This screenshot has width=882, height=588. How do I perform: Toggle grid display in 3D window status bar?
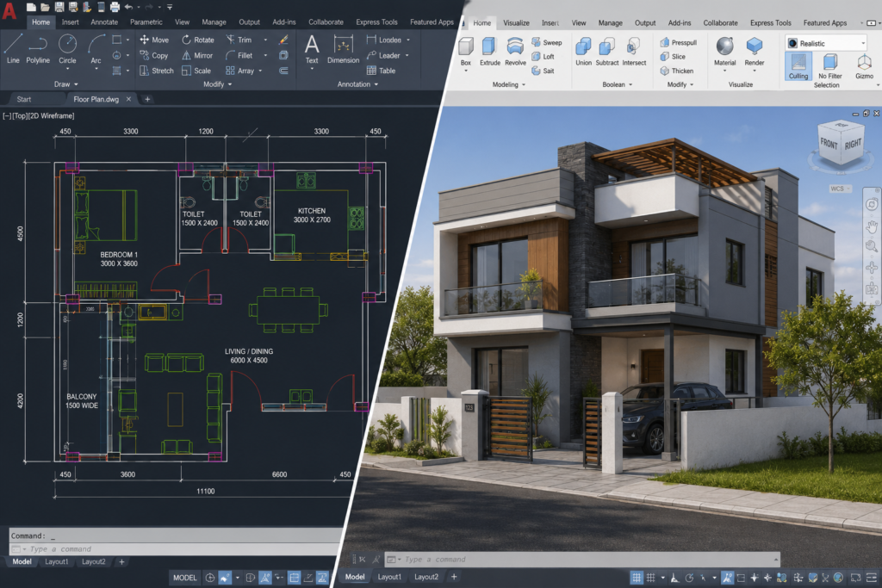637,578
